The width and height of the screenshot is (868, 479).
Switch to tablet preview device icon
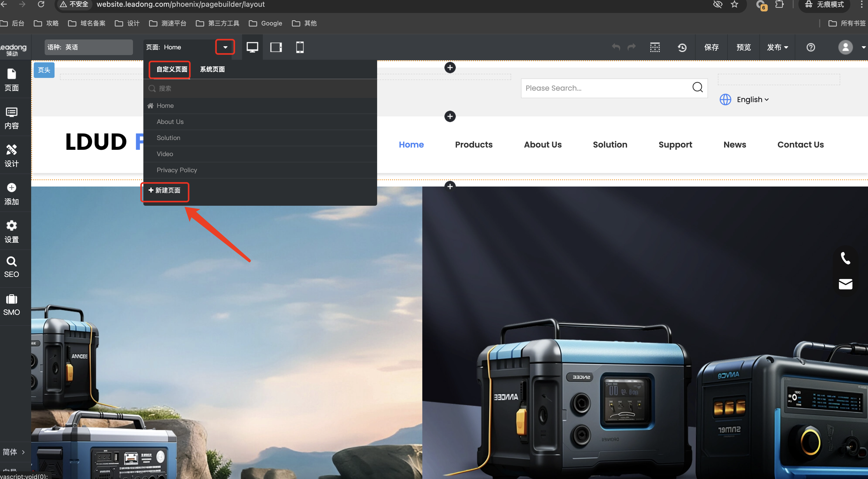pos(276,47)
